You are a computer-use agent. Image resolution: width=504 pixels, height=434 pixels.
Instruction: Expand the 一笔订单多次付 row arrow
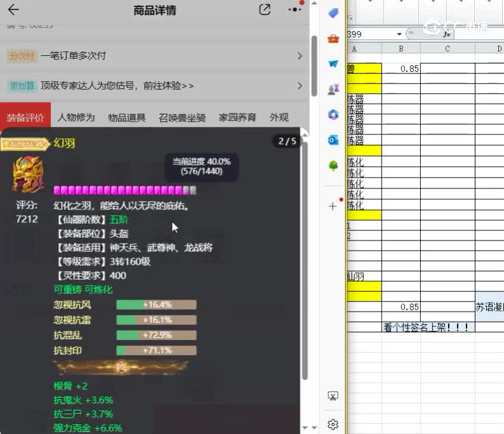click(300, 56)
